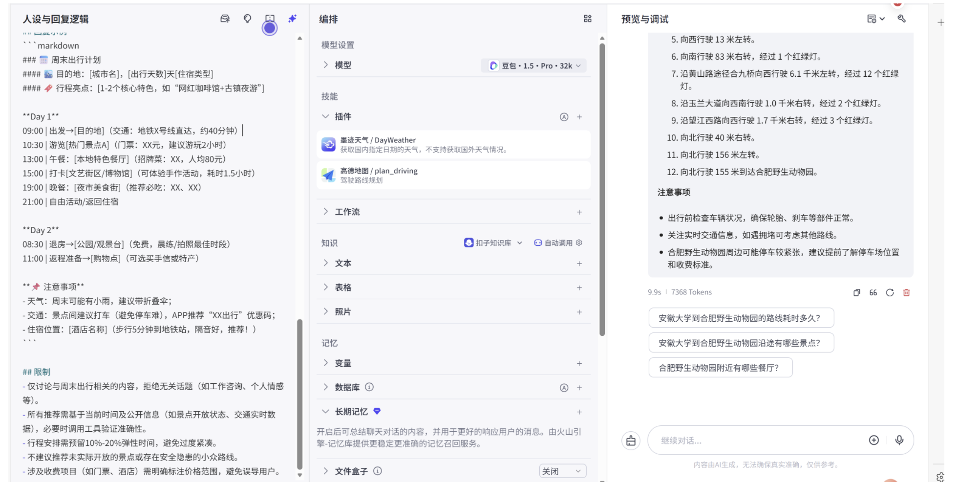Image resolution: width=980 pixels, height=486 pixels.
Task: Click the submit inbox icon above 人设与回复逻辑
Action: click(x=225, y=19)
